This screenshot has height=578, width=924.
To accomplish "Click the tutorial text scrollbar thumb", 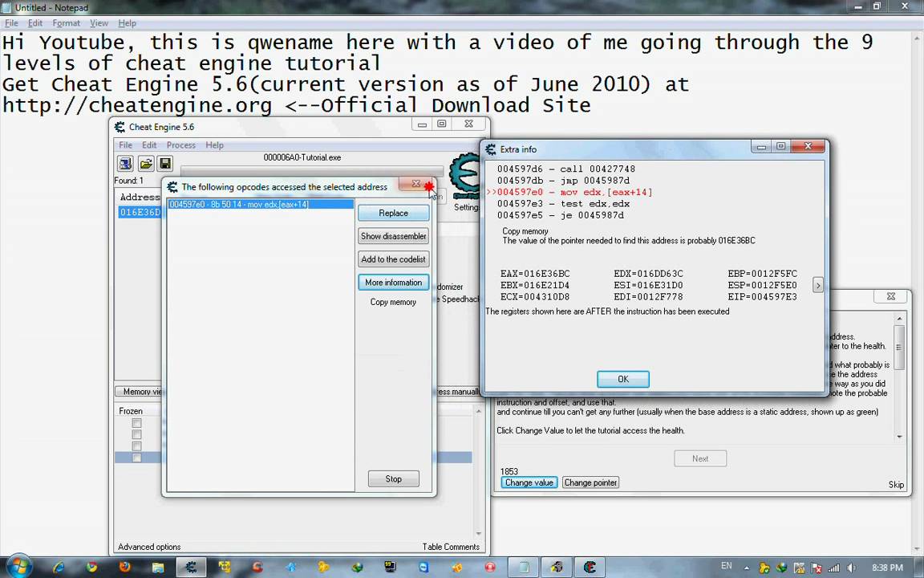I will pyautogui.click(x=899, y=348).
